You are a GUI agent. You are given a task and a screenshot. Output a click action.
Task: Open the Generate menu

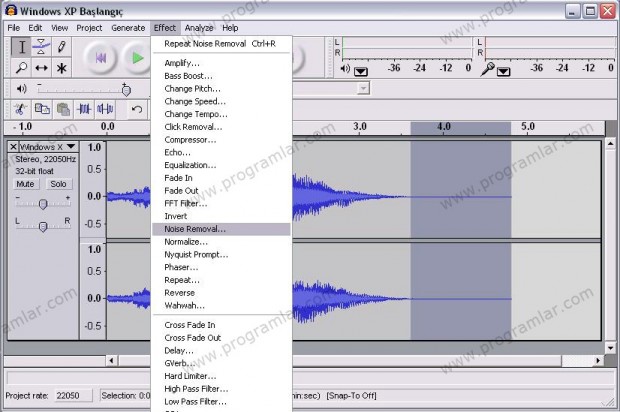(128, 28)
